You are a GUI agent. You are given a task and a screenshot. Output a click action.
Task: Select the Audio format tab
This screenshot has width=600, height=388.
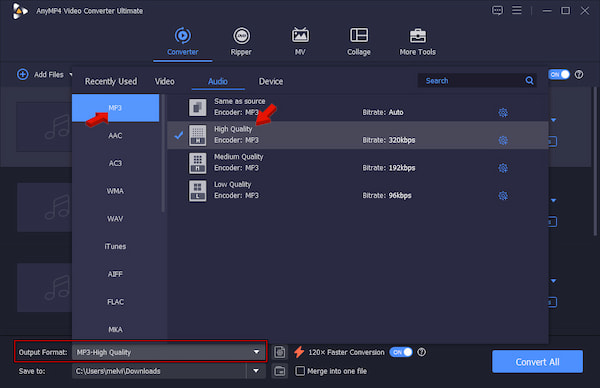click(x=218, y=81)
